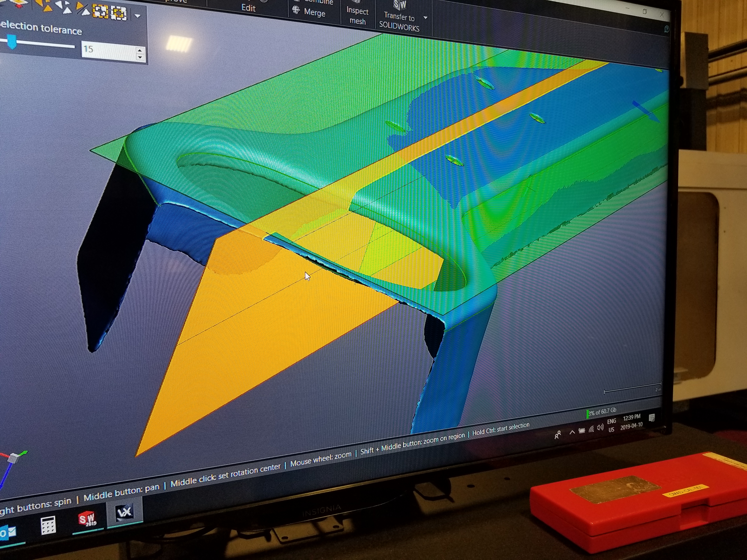Click the selection tolerance slider handle
Screen dimensions: 747x560
tap(12, 42)
